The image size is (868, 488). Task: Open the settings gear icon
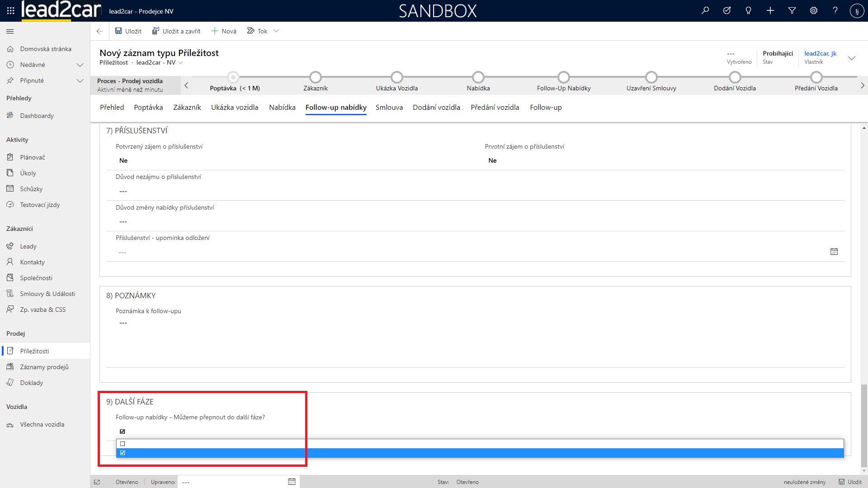pyautogui.click(x=814, y=10)
